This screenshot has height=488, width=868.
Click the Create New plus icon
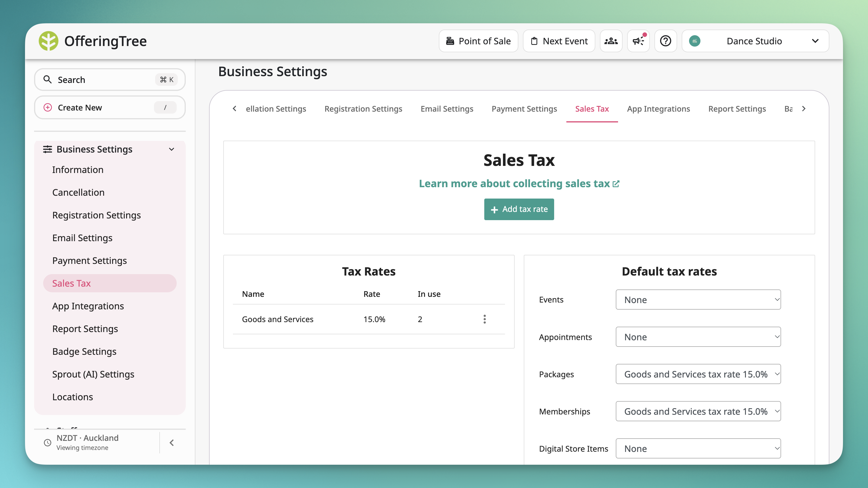coord(47,107)
